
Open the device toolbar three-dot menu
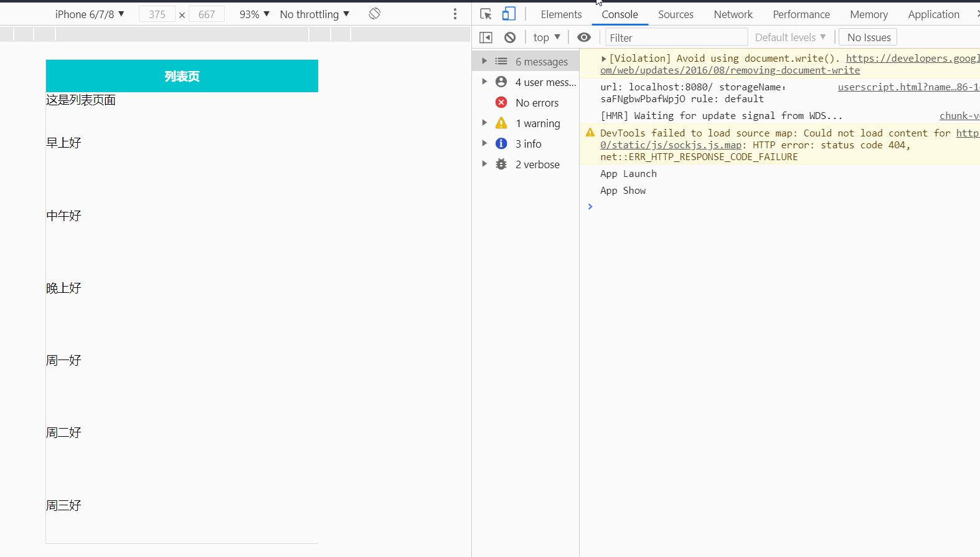point(455,14)
